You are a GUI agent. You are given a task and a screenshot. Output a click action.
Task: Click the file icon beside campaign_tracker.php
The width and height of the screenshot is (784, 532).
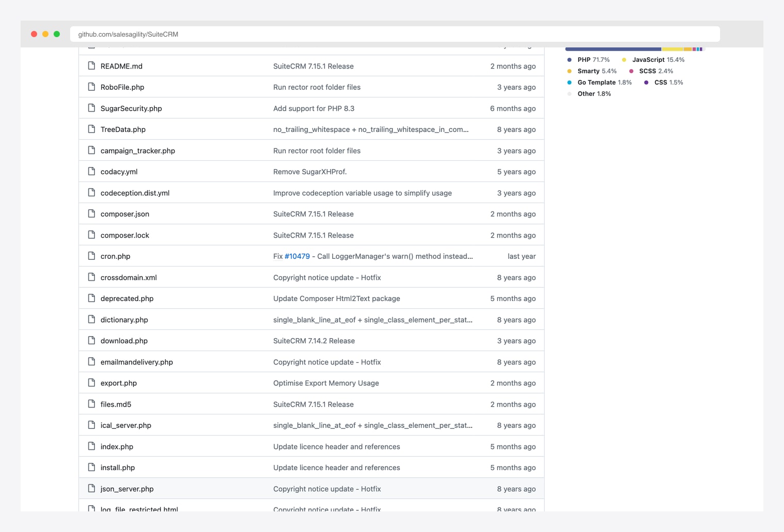[x=91, y=150]
